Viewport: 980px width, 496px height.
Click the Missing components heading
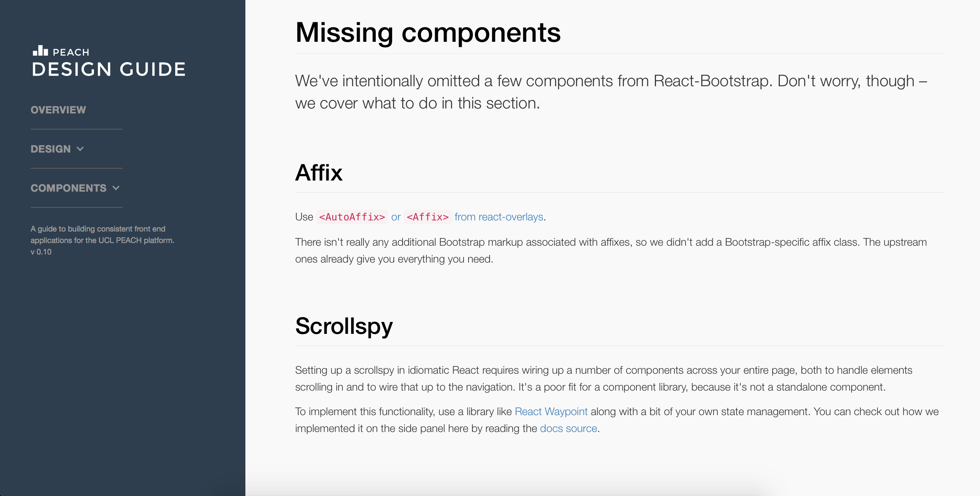428,33
